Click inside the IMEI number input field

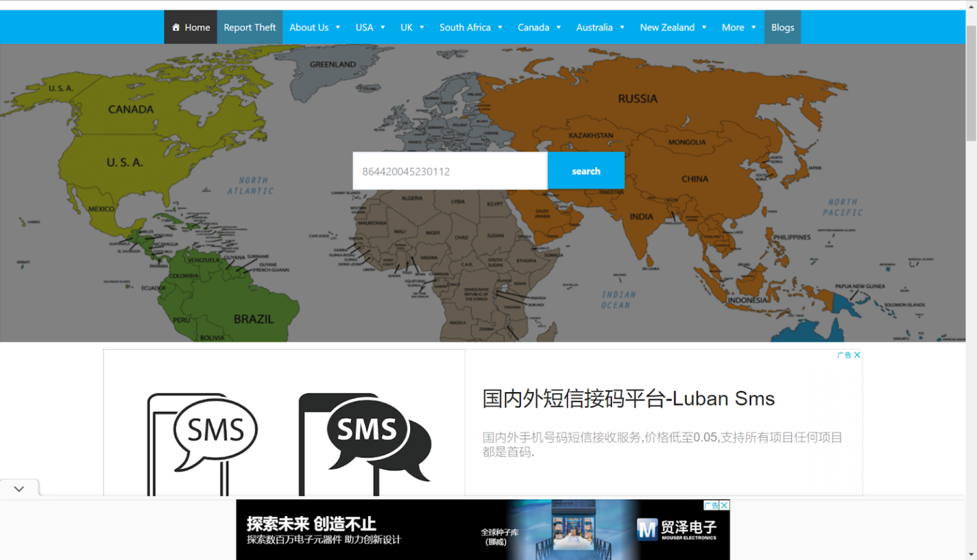(450, 170)
